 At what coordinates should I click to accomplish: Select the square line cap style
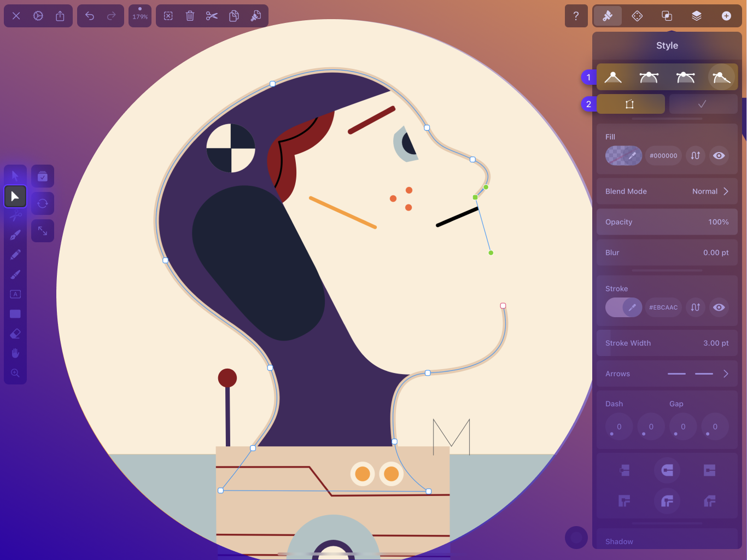click(710, 470)
